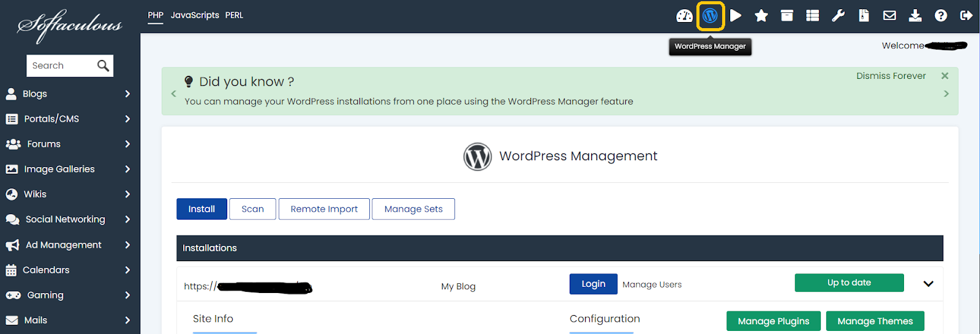Show the previous tip arrow
The height and width of the screenshot is (334, 980).
[173, 94]
